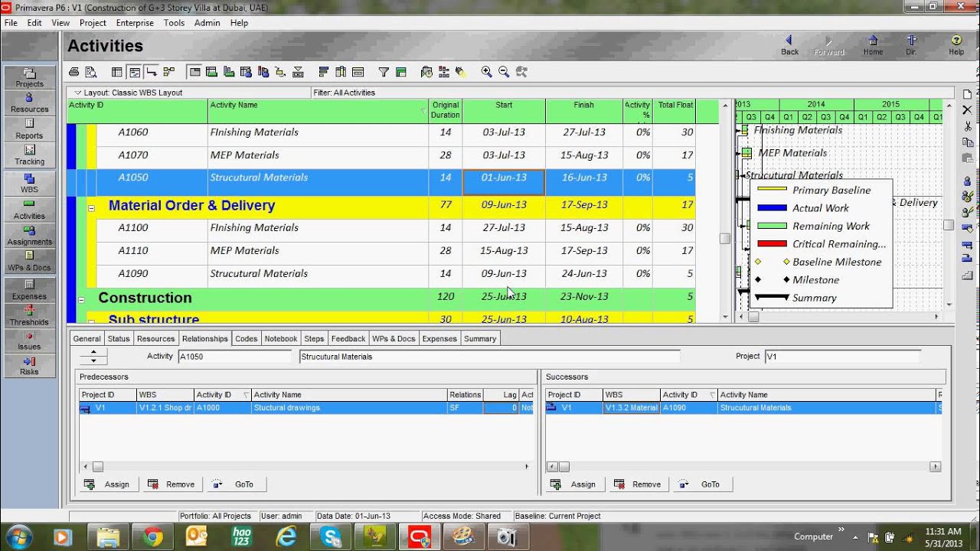Click the Cut scissors icon on right bar
Image resolution: width=980 pixels, height=551 pixels.
(967, 126)
